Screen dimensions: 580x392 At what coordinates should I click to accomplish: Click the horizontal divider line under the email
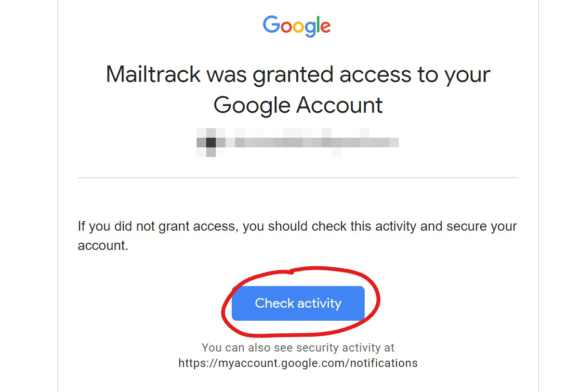pyautogui.click(x=298, y=178)
